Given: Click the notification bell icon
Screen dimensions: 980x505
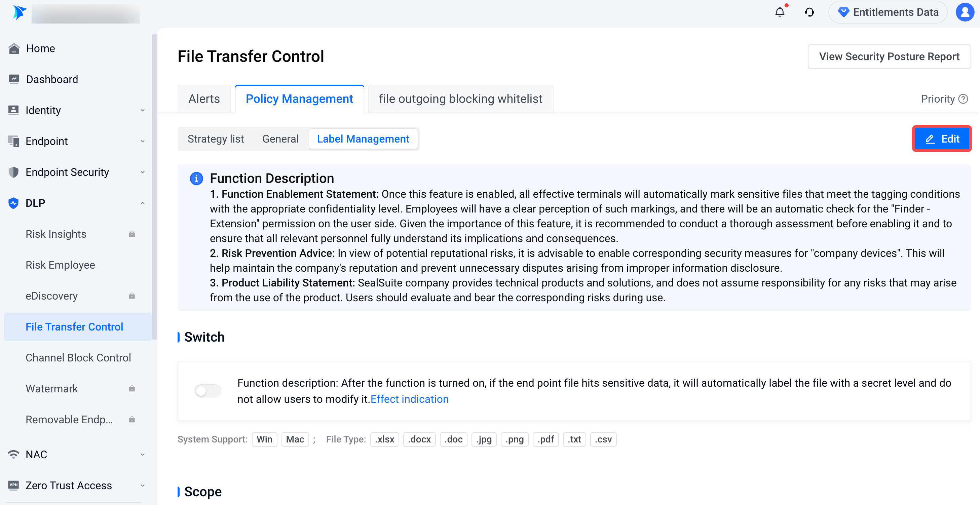Looking at the screenshot, I should tap(780, 12).
